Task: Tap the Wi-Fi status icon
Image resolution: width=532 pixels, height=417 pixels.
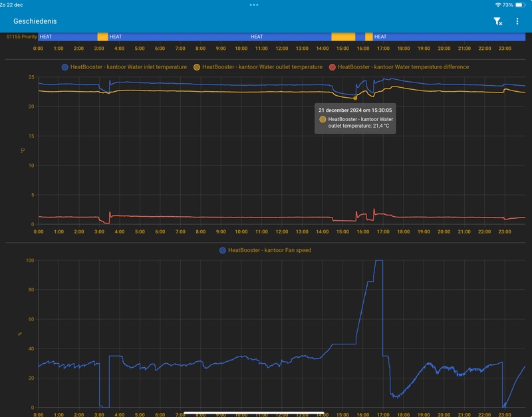Action: tap(497, 5)
